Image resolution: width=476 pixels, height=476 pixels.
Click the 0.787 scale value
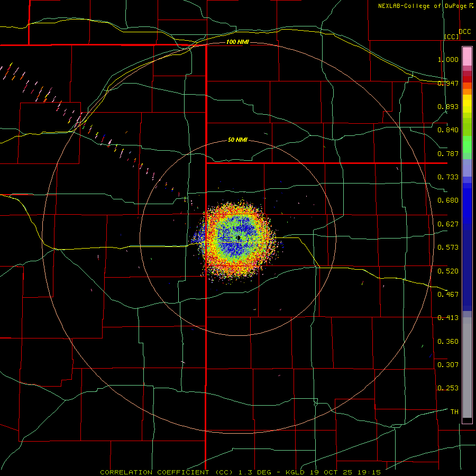pos(448,153)
